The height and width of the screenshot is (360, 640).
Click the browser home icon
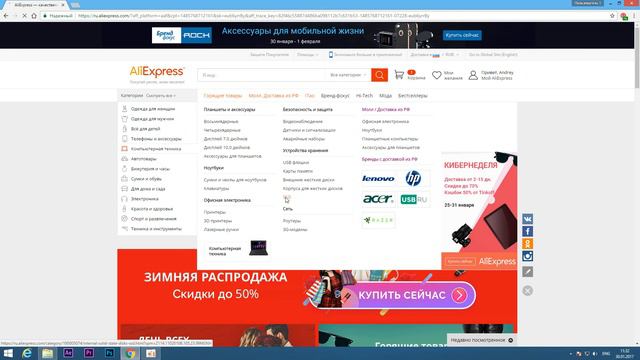click(x=34, y=16)
